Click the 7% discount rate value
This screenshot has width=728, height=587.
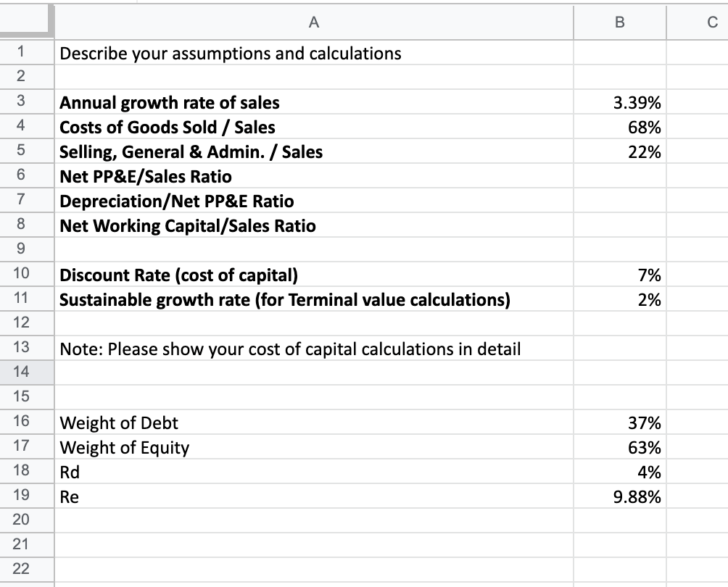click(619, 275)
